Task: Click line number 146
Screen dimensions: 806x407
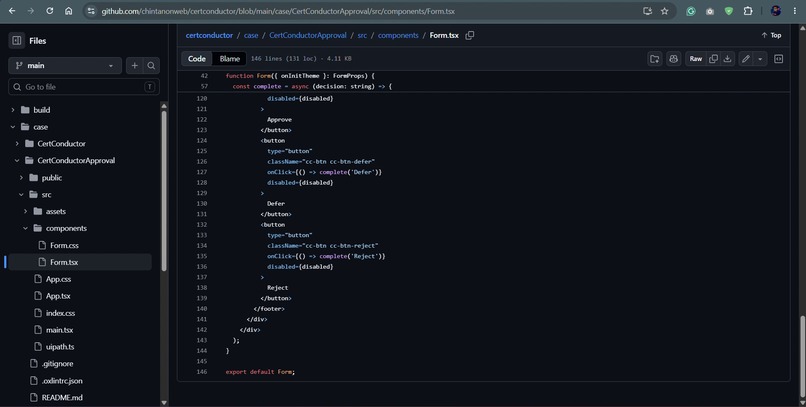Action: click(x=202, y=372)
